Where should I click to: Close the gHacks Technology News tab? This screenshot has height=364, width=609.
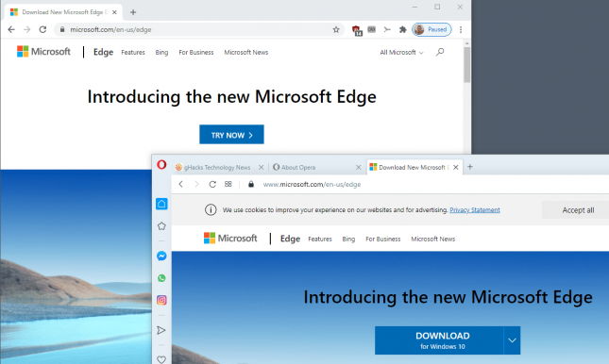(x=261, y=167)
